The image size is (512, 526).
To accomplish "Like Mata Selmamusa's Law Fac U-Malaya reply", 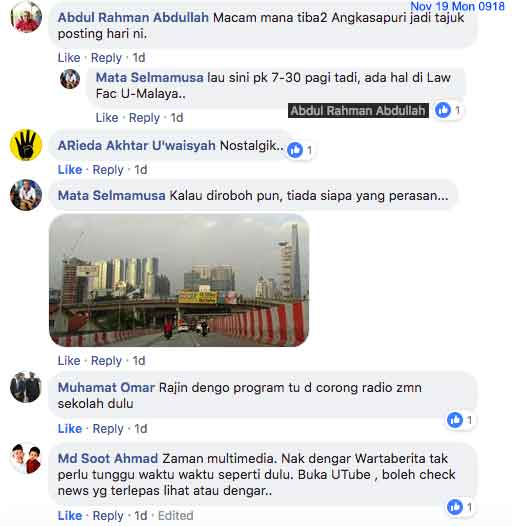I will click(107, 118).
